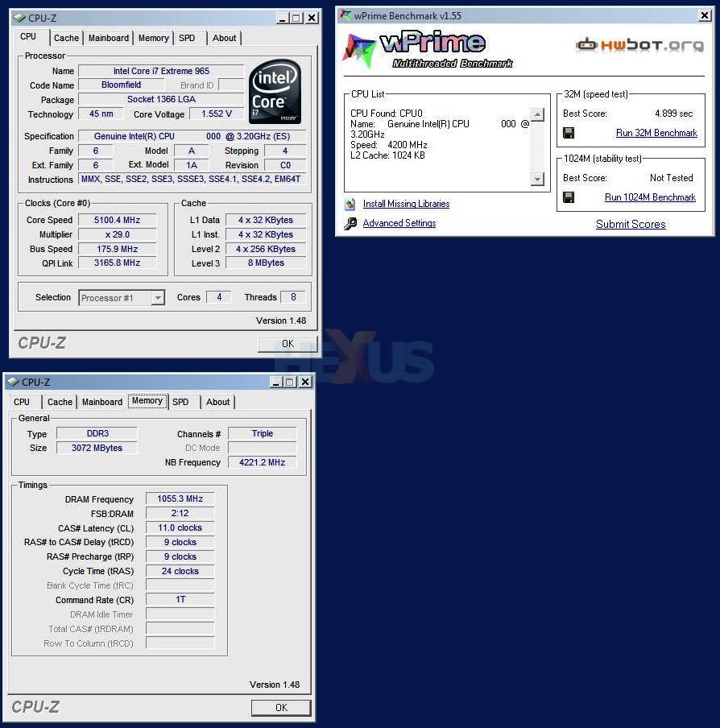Image resolution: width=720 pixels, height=728 pixels.
Task: Click CPU List scroll down arrow
Action: pos(537,179)
